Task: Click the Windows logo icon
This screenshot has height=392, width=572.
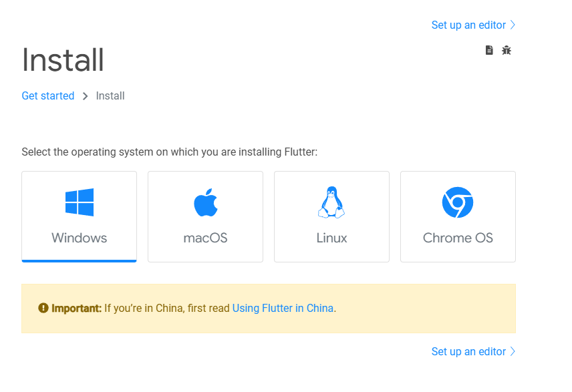Action: click(x=79, y=202)
